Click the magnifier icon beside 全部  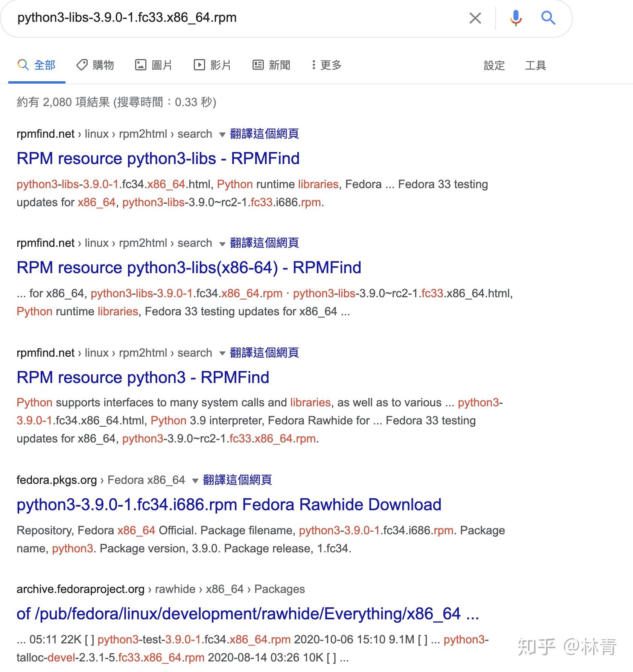[23, 65]
